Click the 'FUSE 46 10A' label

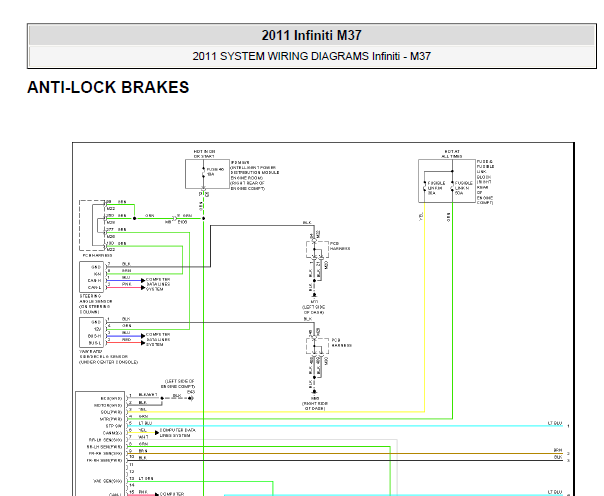215,172
